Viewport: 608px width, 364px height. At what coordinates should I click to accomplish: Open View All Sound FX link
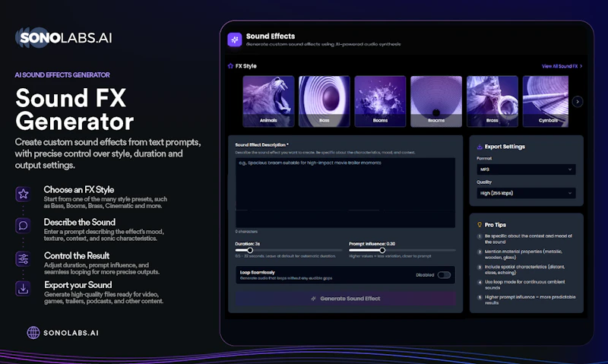tap(562, 66)
